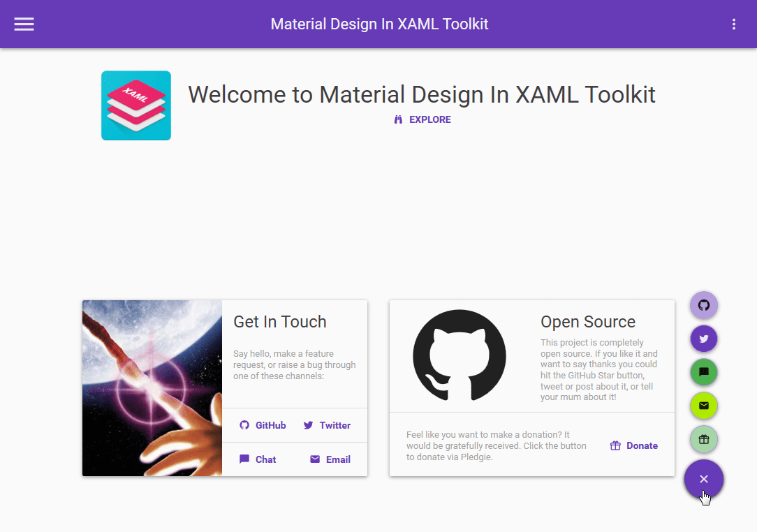
Task: Select the gift donation floating action icon
Action: (703, 439)
